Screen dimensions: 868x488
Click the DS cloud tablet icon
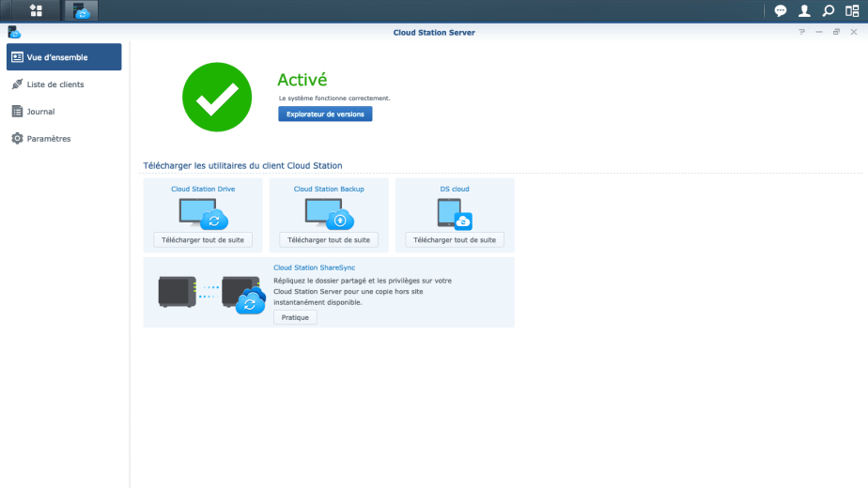[455, 214]
